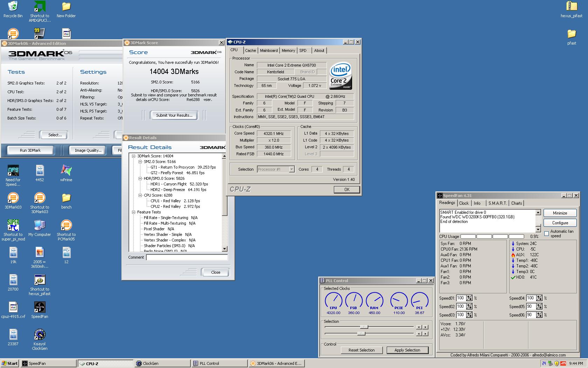Click the lower slider thumb in PLL Control
The height and width of the screenshot is (368, 588).
click(361, 334)
